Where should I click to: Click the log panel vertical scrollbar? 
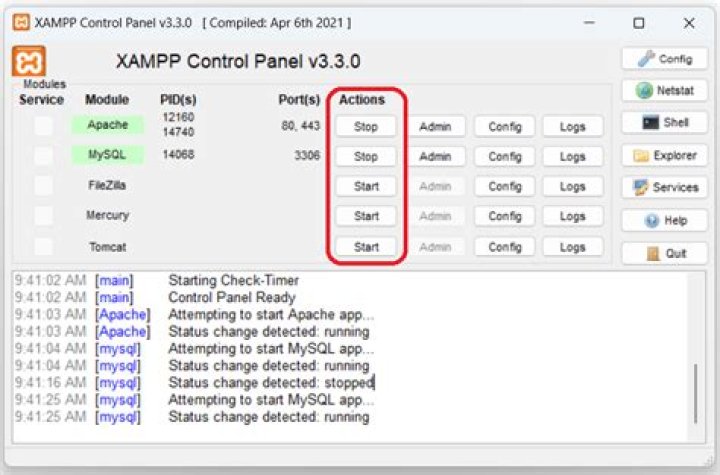pyautogui.click(x=696, y=393)
